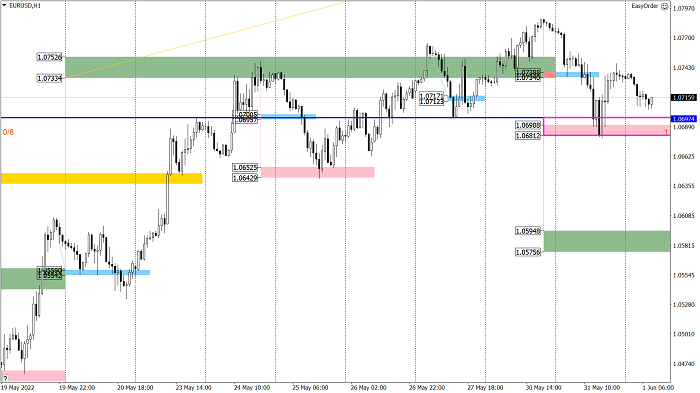This screenshot has height=393, width=700.
Task: Click the 26 May 02:00 time label
Action: 368,388
